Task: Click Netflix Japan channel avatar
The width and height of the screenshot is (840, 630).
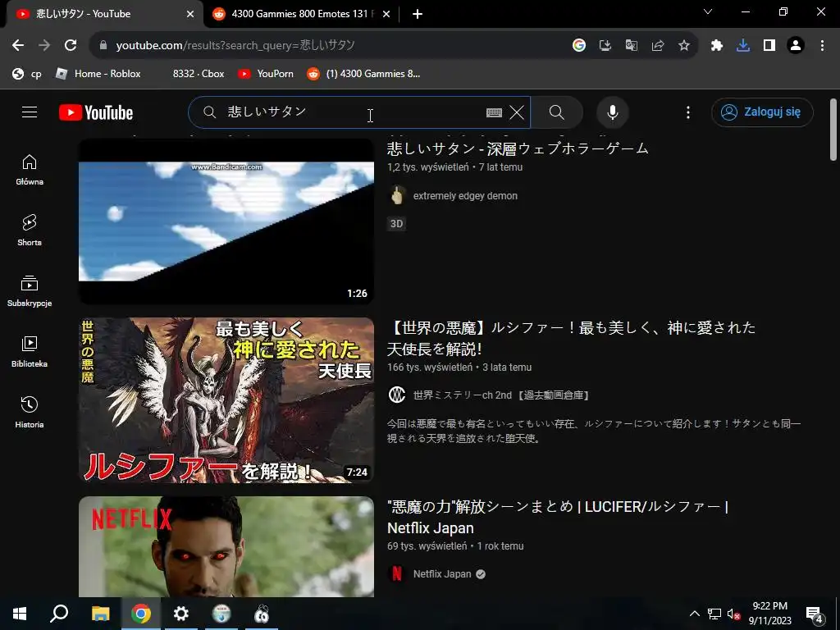Action: click(396, 573)
